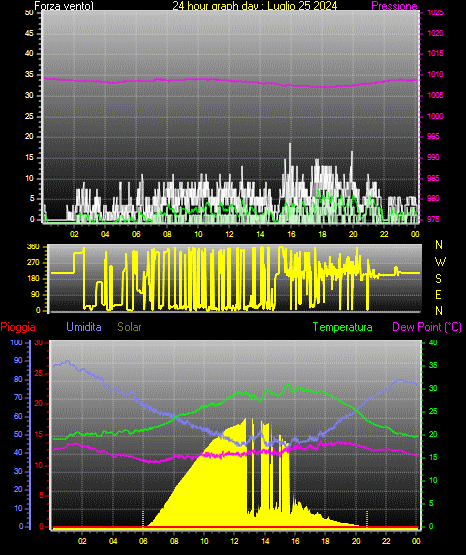The width and height of the screenshot is (466, 555).
Task: Click the 20 hour tick on bottom graph
Action: [356, 541]
